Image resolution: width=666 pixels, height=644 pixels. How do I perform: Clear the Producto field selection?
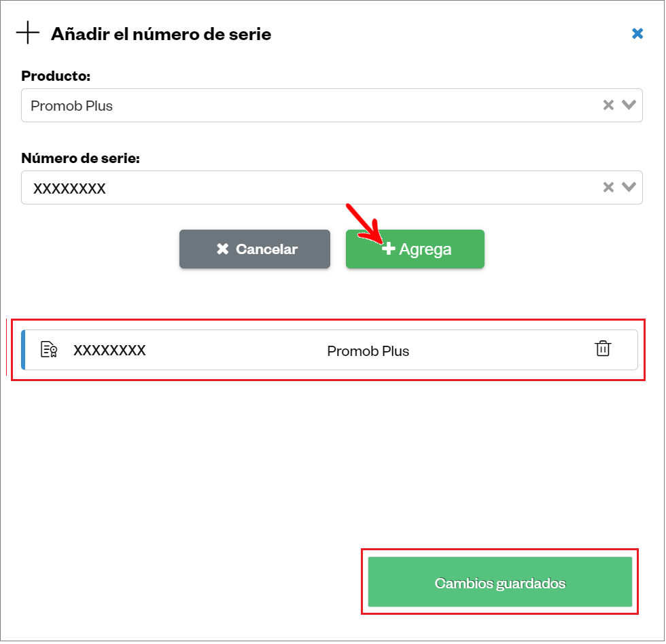(x=608, y=105)
